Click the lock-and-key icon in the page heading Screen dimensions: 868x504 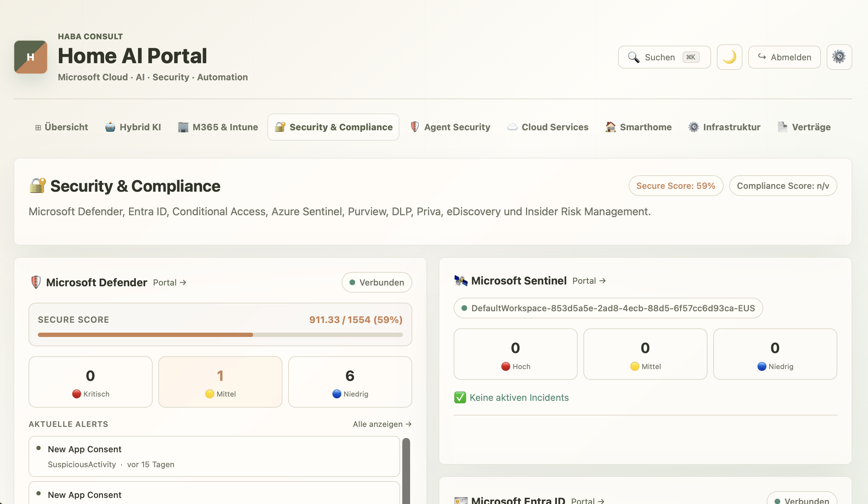[37, 186]
